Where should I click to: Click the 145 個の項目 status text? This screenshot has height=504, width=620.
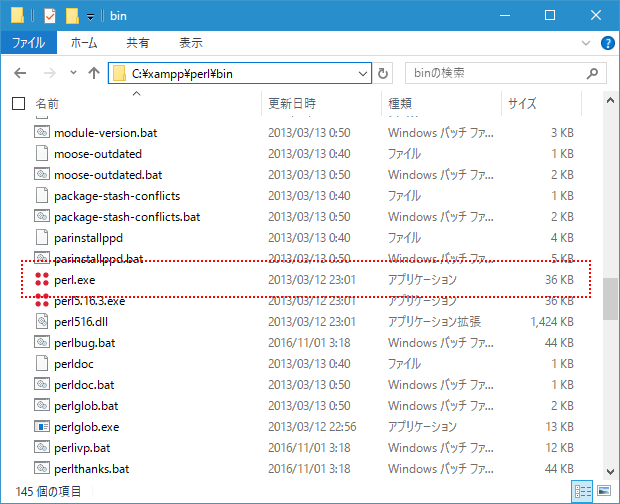(x=48, y=491)
